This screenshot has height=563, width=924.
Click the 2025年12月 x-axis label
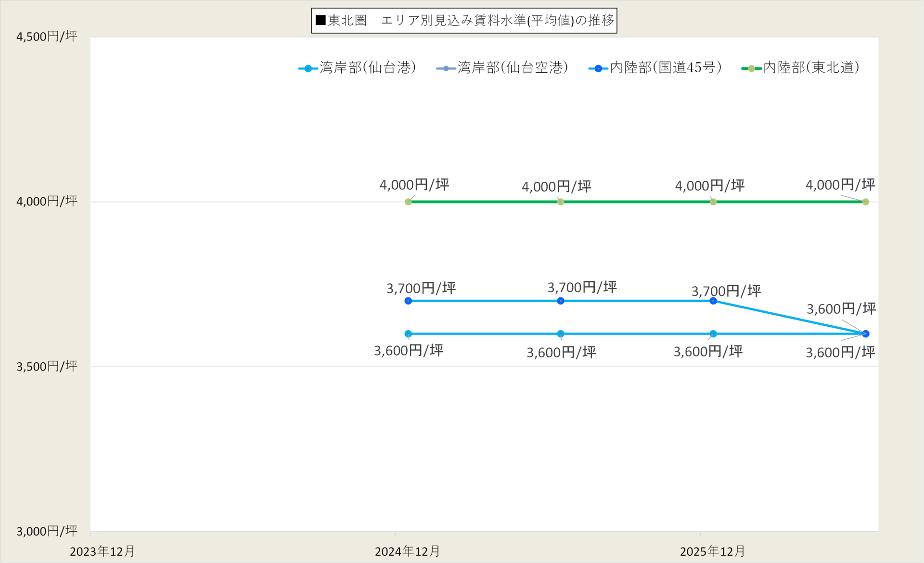[713, 551]
